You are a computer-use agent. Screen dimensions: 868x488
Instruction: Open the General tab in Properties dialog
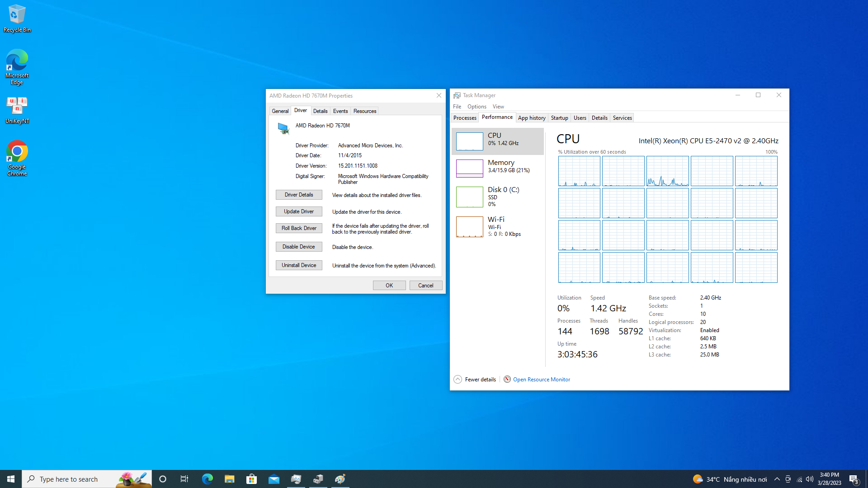pyautogui.click(x=280, y=111)
